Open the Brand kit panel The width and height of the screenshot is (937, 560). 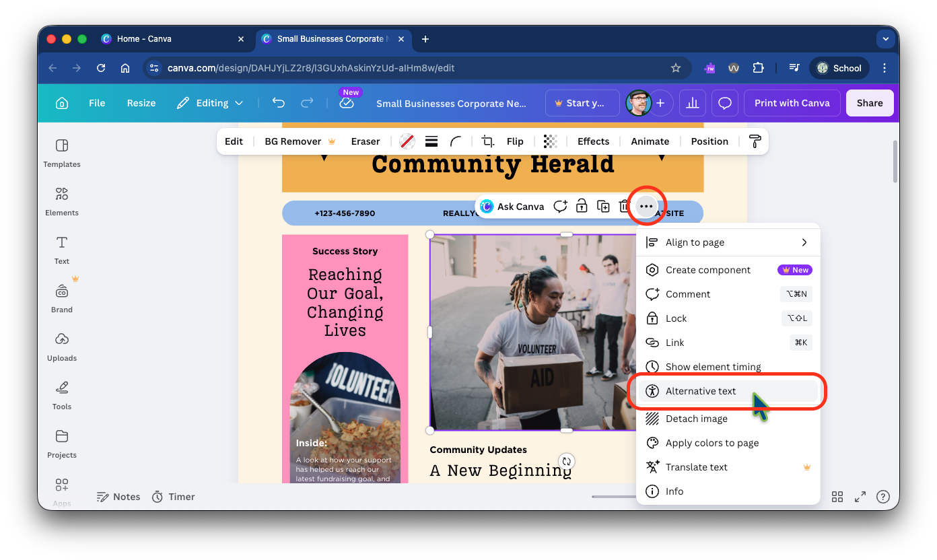[x=62, y=298]
